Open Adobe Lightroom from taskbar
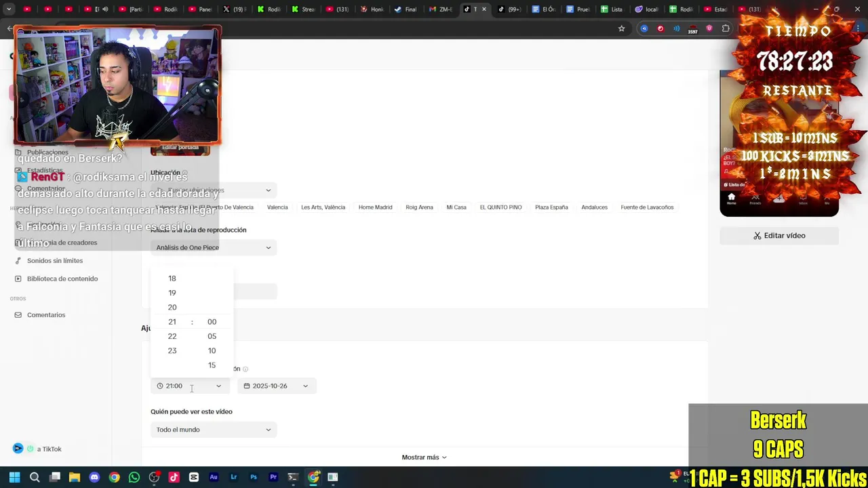 233,477
